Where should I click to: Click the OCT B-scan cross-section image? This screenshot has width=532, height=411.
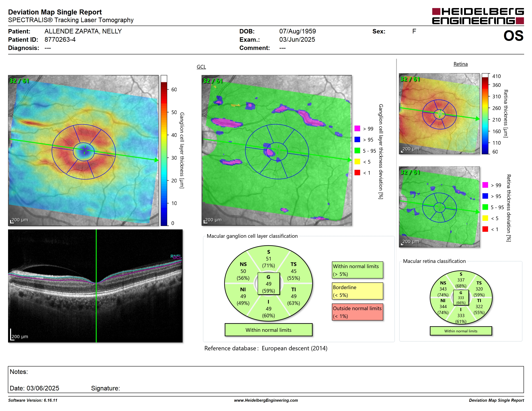(95, 286)
